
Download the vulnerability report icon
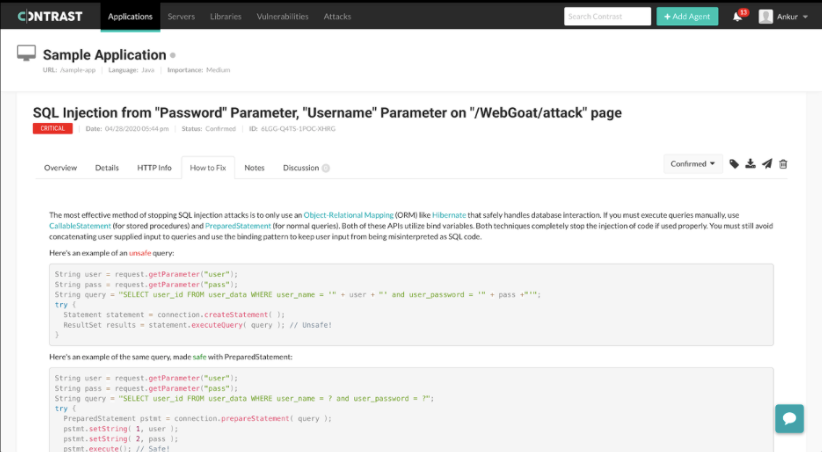(x=750, y=164)
